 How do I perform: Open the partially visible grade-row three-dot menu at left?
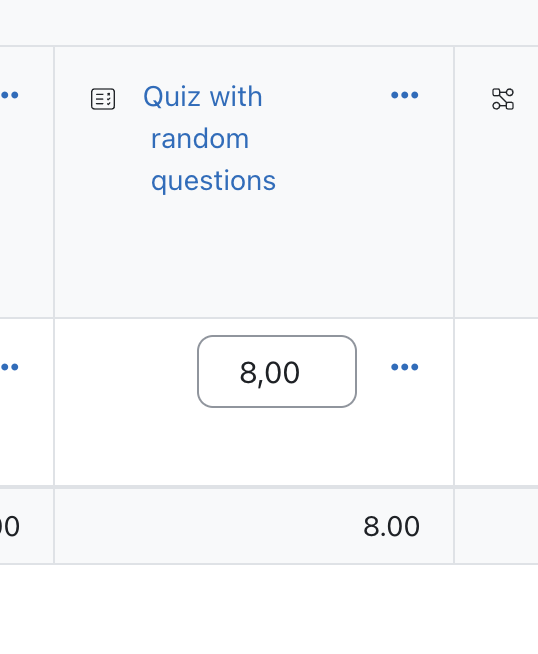[9, 367]
